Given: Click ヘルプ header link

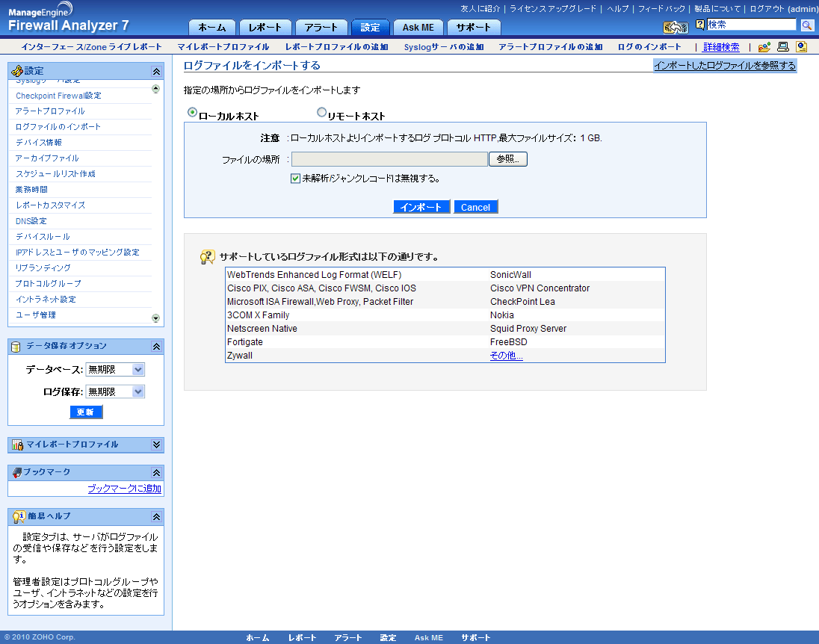Looking at the screenshot, I should pos(617,9).
